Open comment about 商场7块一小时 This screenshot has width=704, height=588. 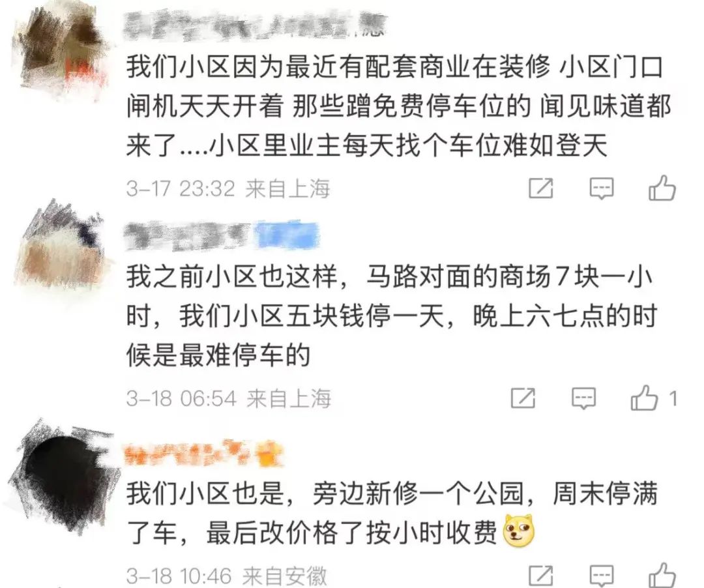pos(392,316)
